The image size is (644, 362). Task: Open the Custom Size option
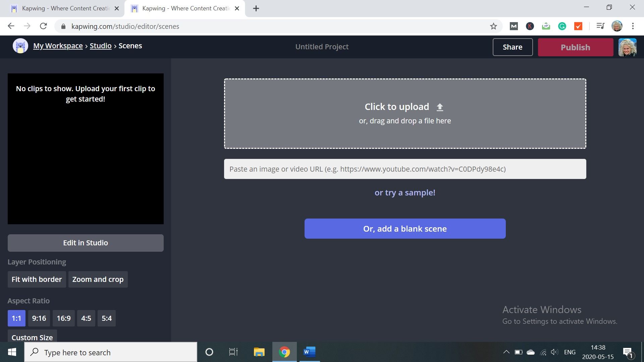point(32,337)
